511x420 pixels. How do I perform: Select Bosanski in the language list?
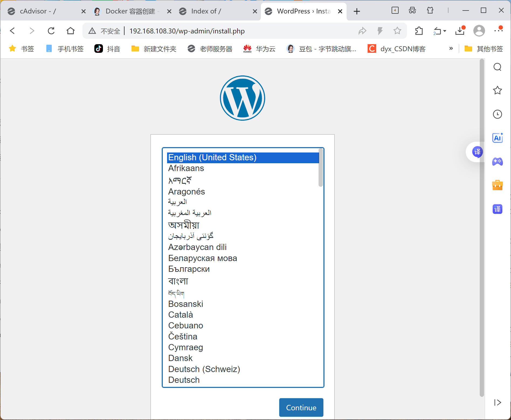point(243,304)
